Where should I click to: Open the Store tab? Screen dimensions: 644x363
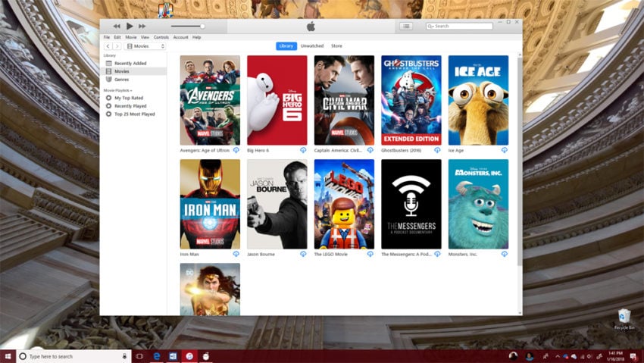[x=336, y=46]
